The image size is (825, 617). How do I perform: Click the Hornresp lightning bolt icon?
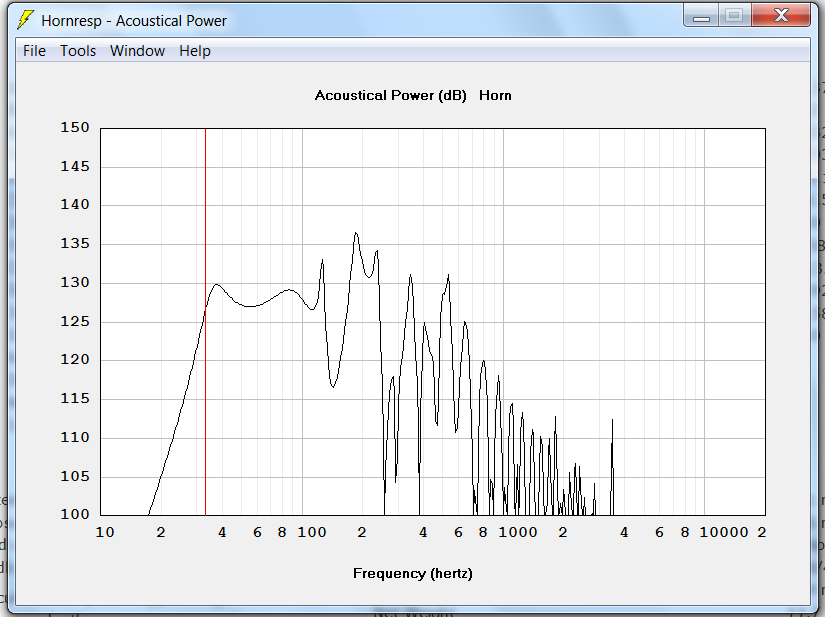coord(25,20)
